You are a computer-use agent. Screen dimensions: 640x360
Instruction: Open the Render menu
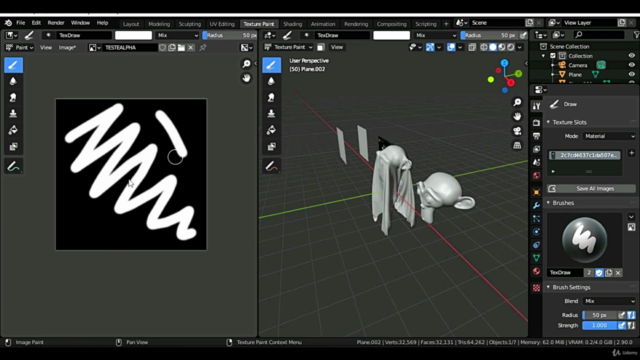(56, 23)
